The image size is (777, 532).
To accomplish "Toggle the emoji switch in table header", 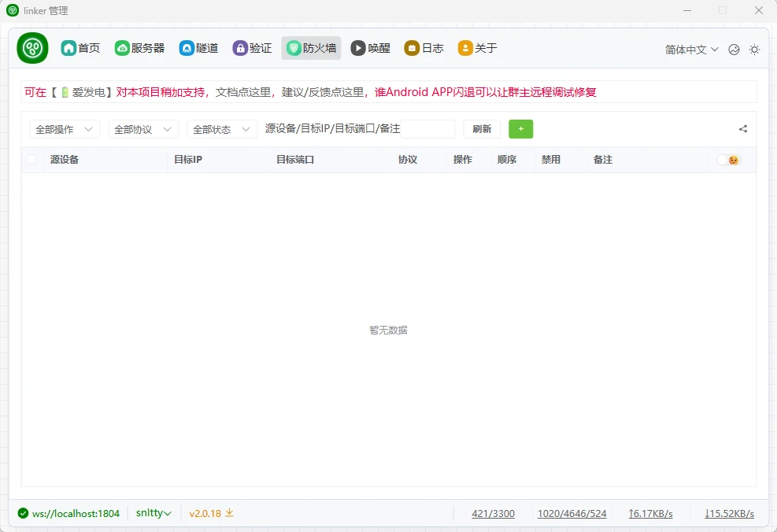I will click(728, 160).
